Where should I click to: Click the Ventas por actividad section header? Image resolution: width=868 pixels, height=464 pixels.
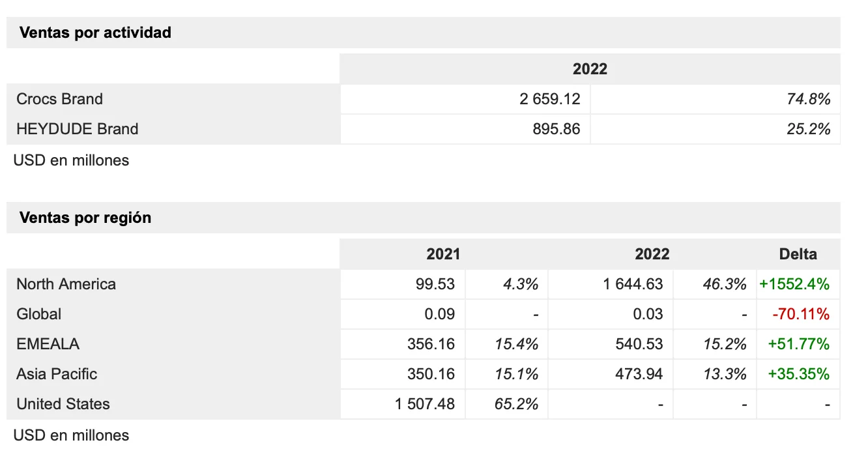[95, 33]
